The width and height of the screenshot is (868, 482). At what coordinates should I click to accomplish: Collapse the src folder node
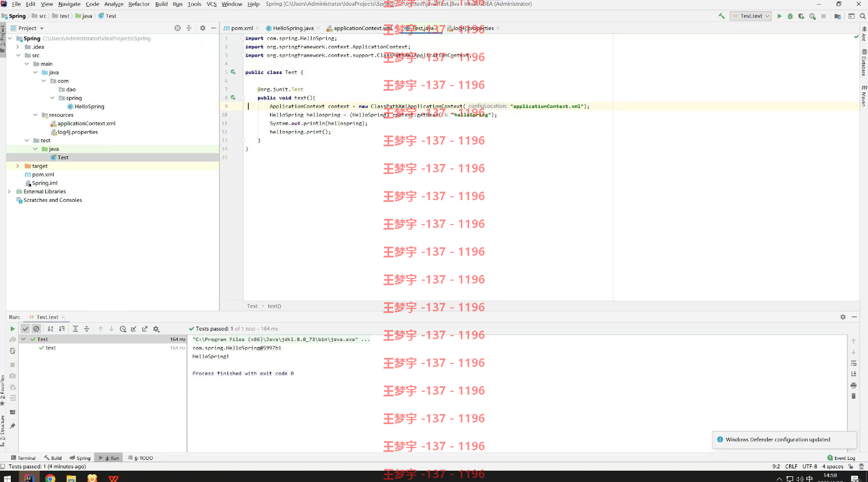pyautogui.click(x=18, y=56)
